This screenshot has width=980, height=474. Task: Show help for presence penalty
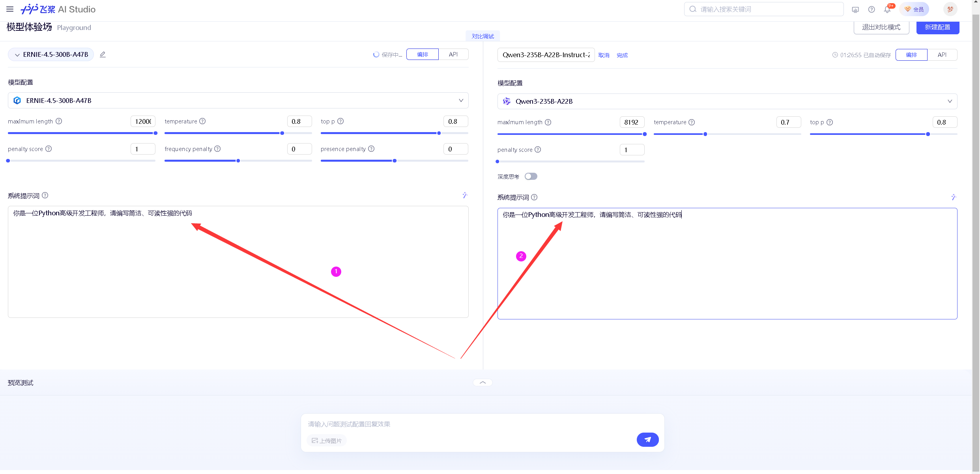[x=371, y=149]
